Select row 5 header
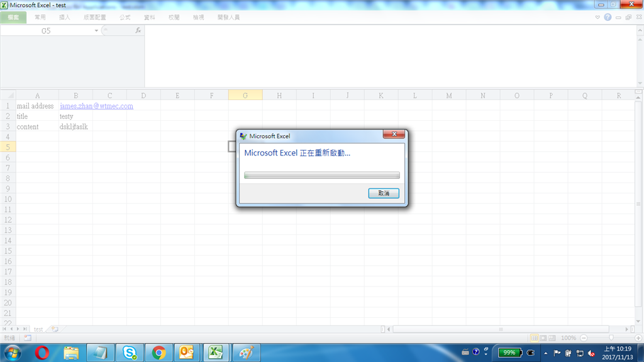 point(8,147)
